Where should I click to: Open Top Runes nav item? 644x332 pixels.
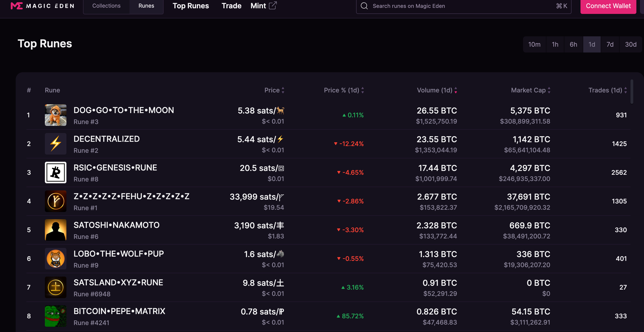click(191, 6)
